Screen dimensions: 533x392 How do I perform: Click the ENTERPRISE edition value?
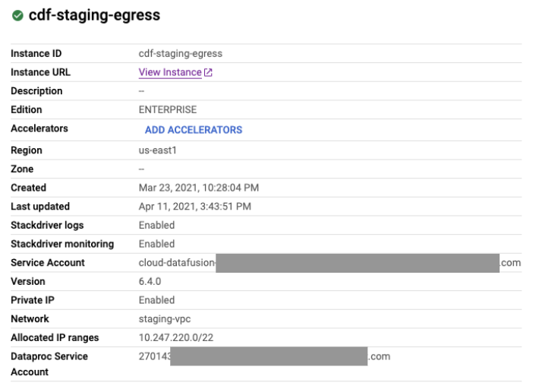pyautogui.click(x=167, y=110)
